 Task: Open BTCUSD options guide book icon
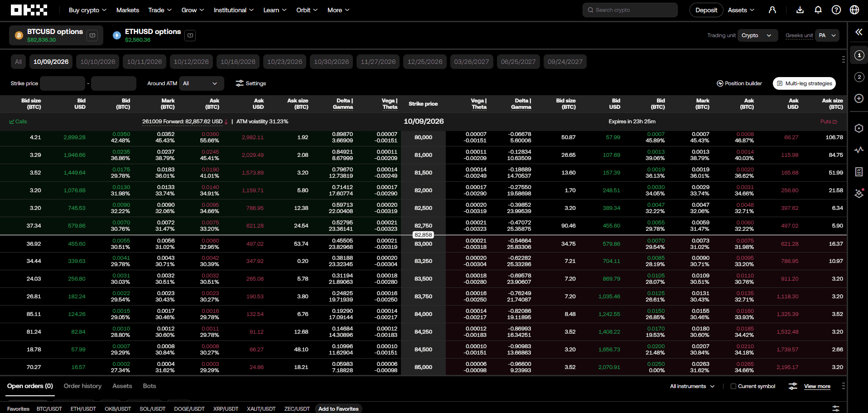coord(92,35)
